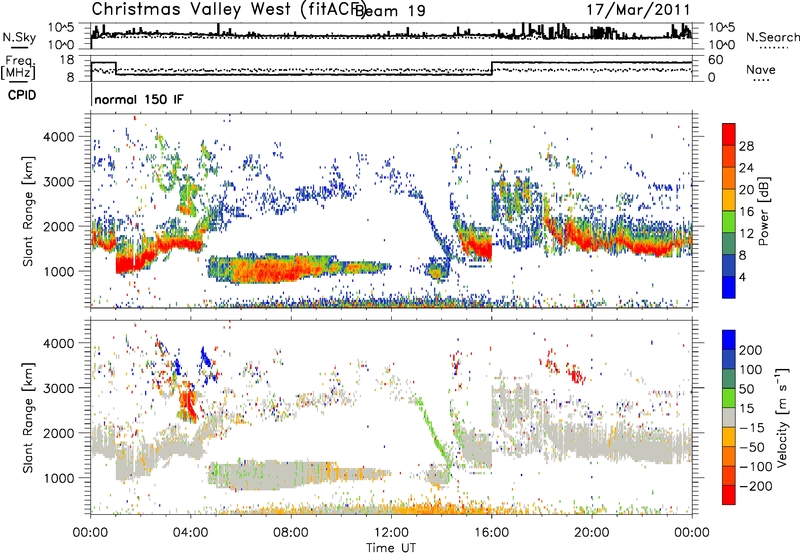
Task: Click power colorbar tick label '28'
Action: [746, 146]
